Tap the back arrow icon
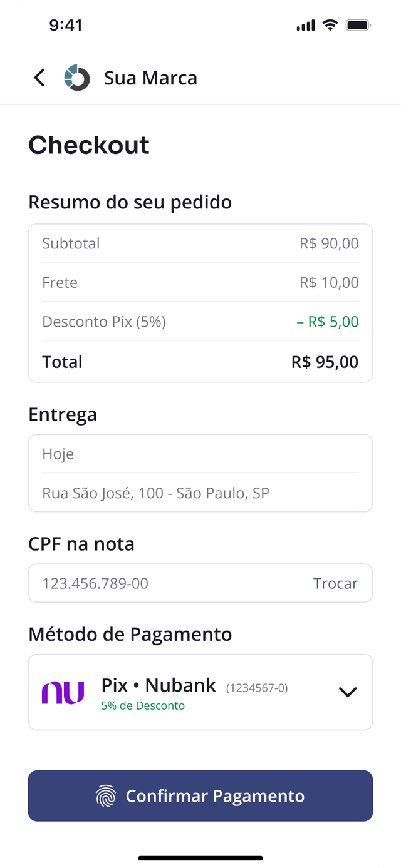Viewport: 401px width, 868px height. (x=39, y=78)
